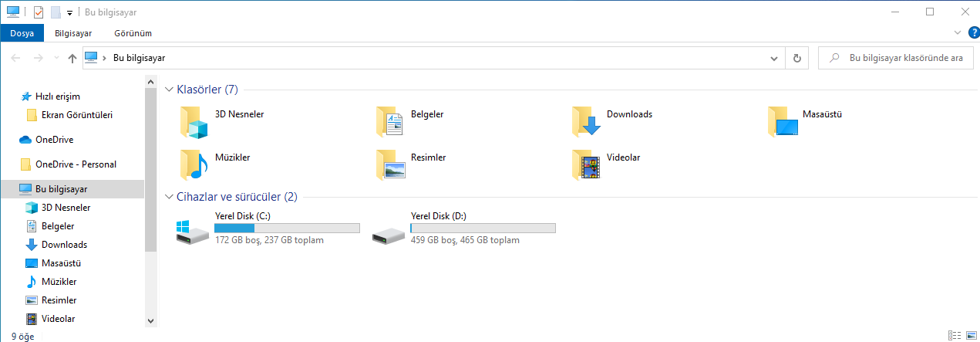Go up one level with up arrow
Viewport: 980px width, 342px height.
72,58
